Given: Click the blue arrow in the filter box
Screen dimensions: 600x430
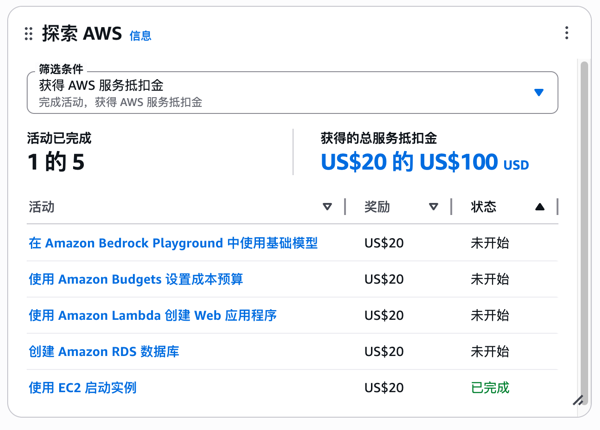Looking at the screenshot, I should coord(539,93).
